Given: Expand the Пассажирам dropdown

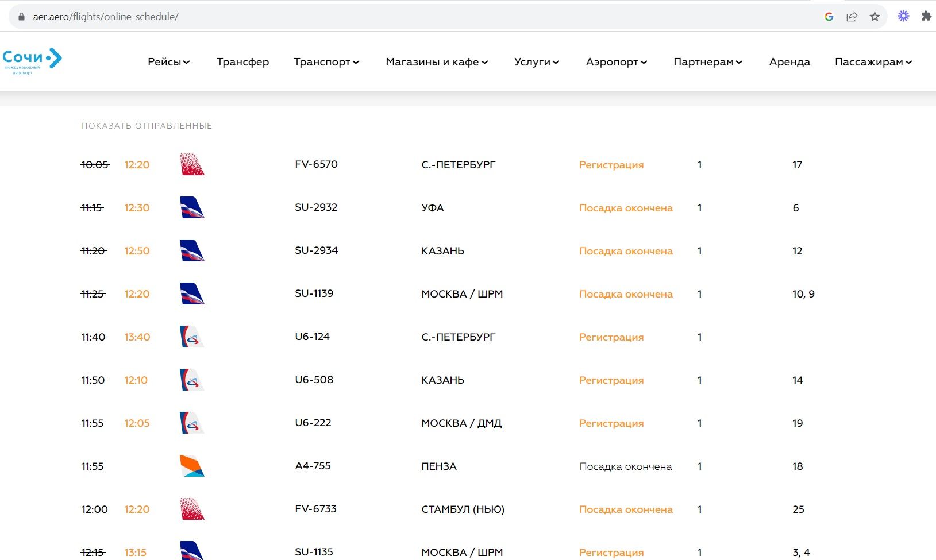Looking at the screenshot, I should click(x=872, y=61).
